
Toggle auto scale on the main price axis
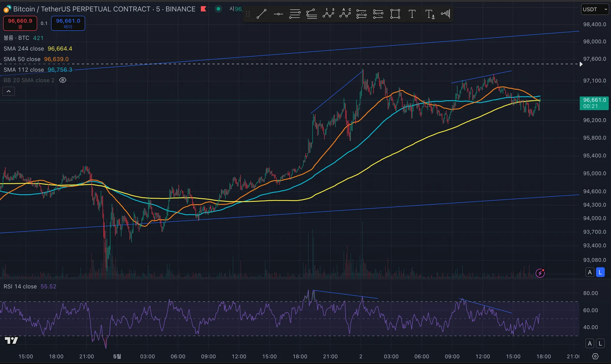coord(589,272)
